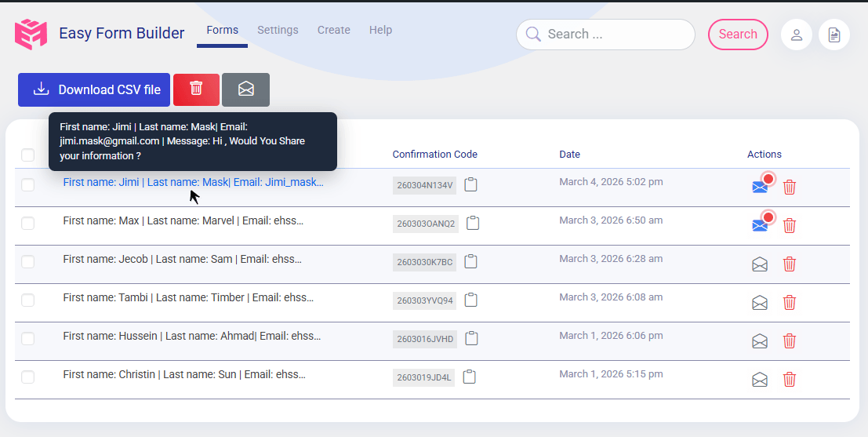Toggle the select-all checkbox in table header

click(28, 155)
